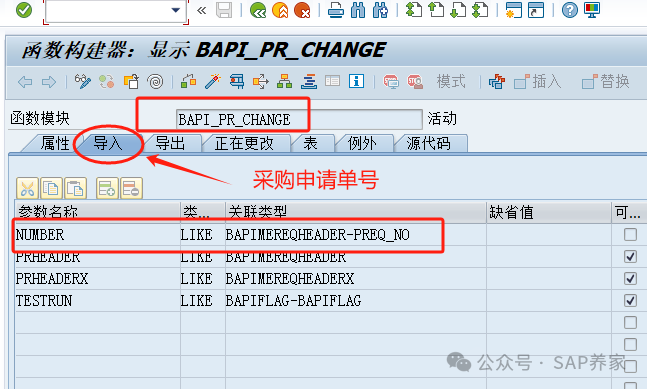Click the Copy icon above the table

(51, 189)
